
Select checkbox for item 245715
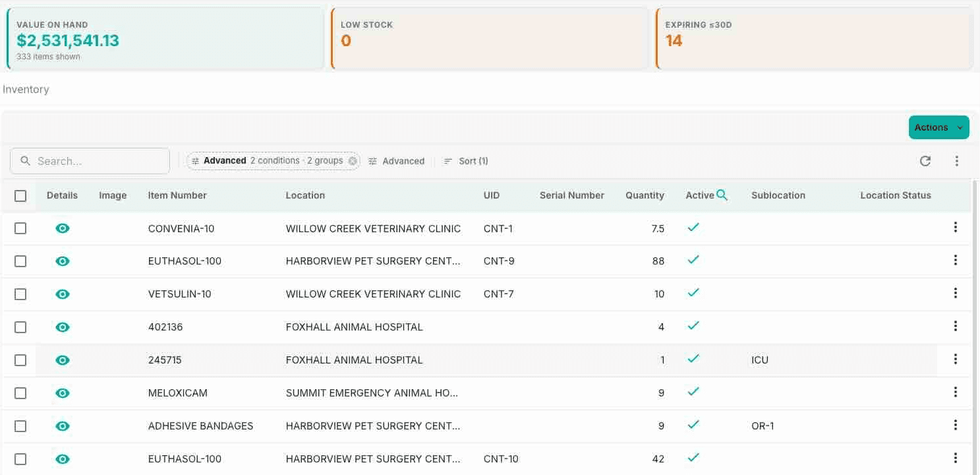(x=20, y=360)
